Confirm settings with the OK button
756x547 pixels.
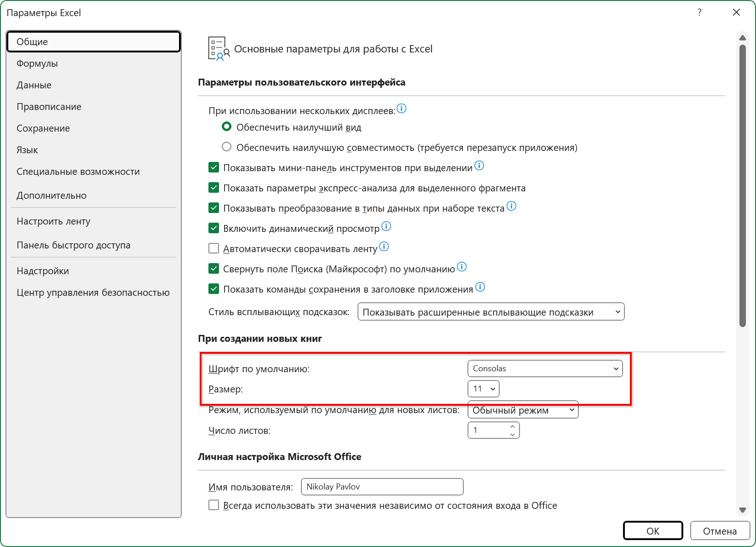point(652,530)
